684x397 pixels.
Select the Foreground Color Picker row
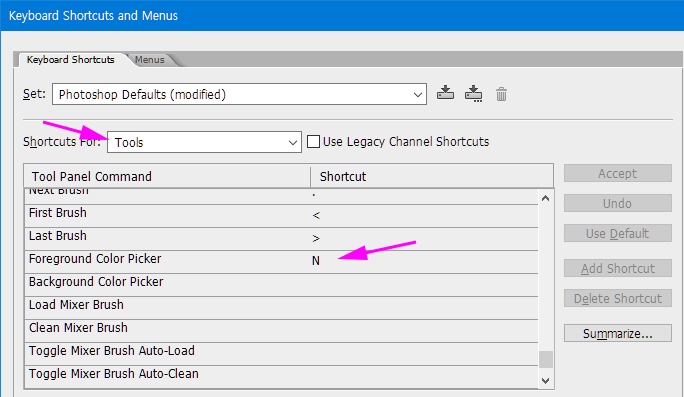[x=281, y=262]
